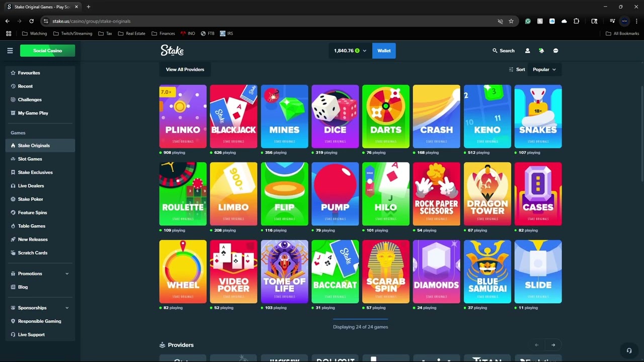The height and width of the screenshot is (362, 644).
Task: Go back with the browser back arrow
Action: [x=8, y=21]
